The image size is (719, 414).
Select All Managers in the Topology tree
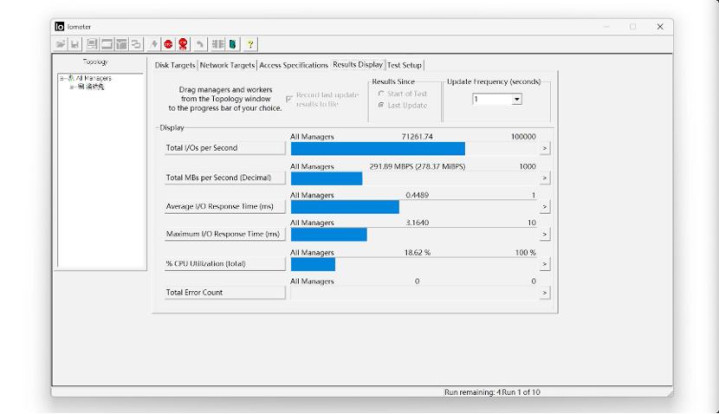click(94, 78)
